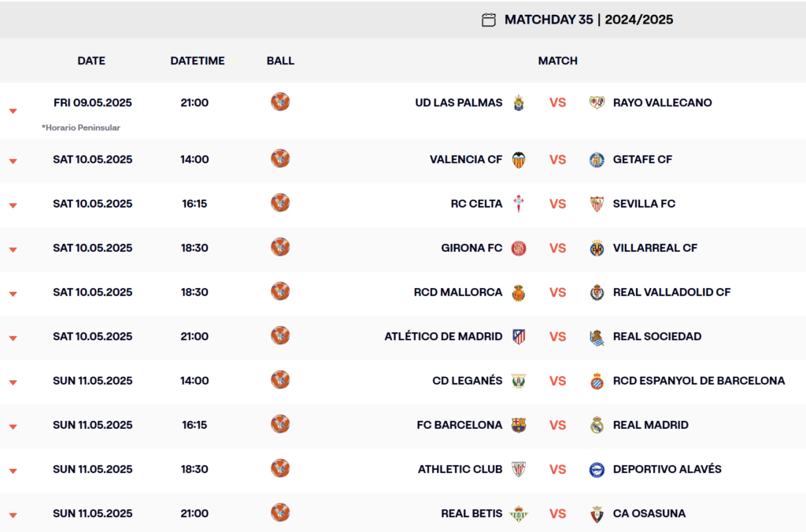Expand the FRI 09.05.2025 Las Palmas row
This screenshot has width=806, height=532.
pyautogui.click(x=13, y=111)
